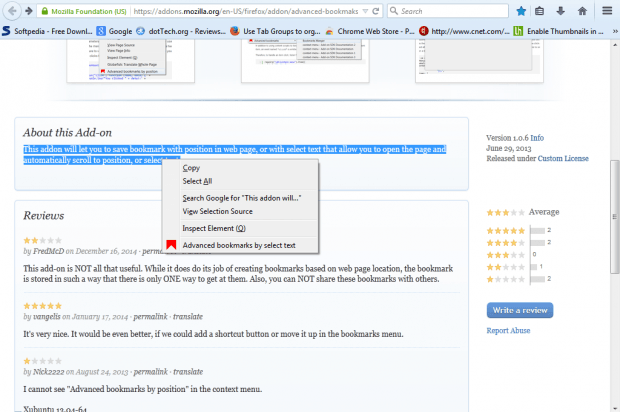Click the Report Abuse link
Screen dimensions: 620x412
point(508,331)
